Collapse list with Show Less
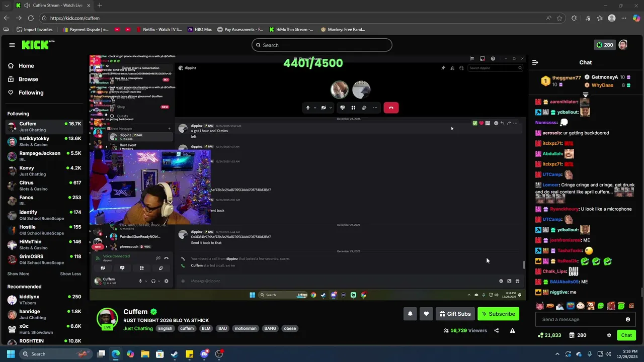The height and width of the screenshot is (362, 644). coord(70,274)
